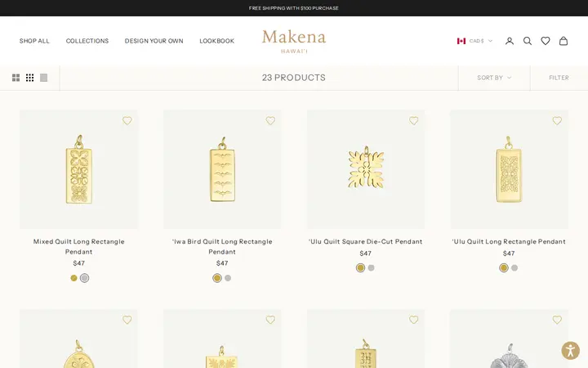Switch to the single-column view
Screen dimensions: 588x368
coord(43,78)
